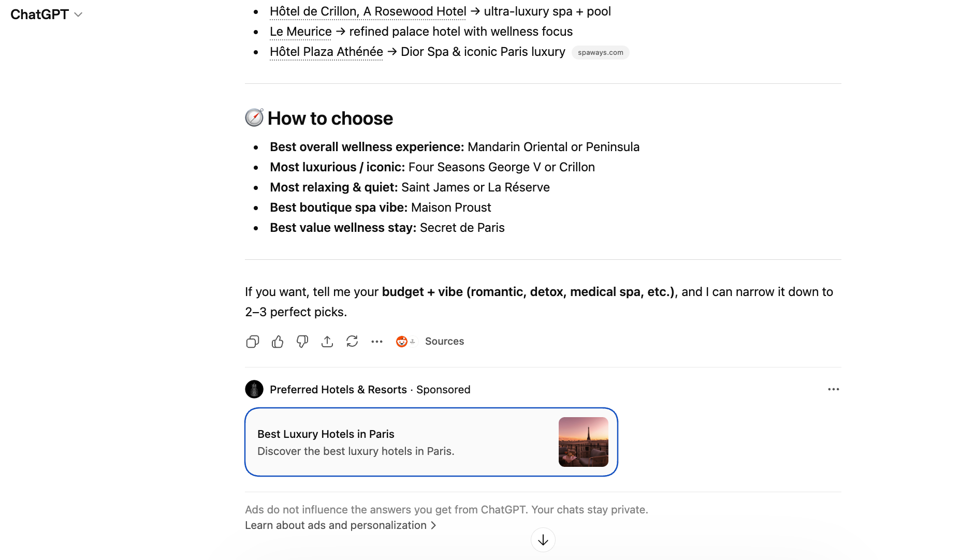975x560 pixels.
Task: Give the response a thumbs up
Action: pyautogui.click(x=278, y=342)
